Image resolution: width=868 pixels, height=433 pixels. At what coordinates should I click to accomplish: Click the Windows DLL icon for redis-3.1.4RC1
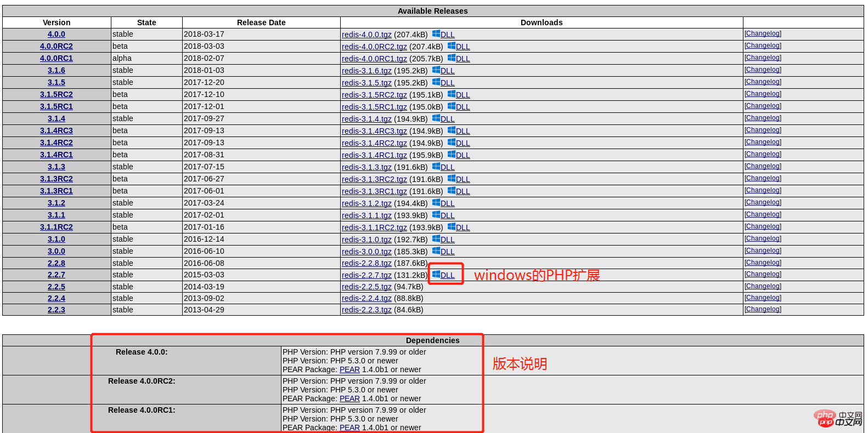452,155
